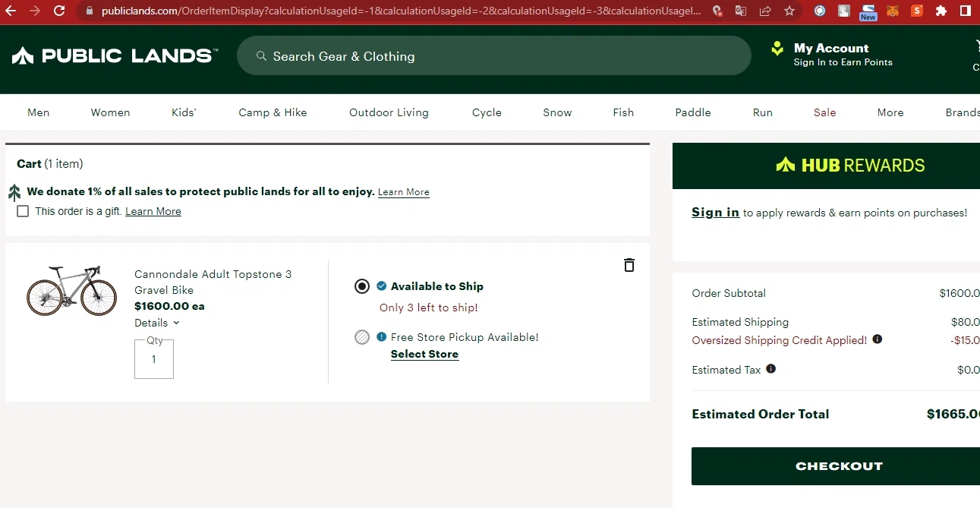Select the Free Store Pickup radio option

click(362, 337)
